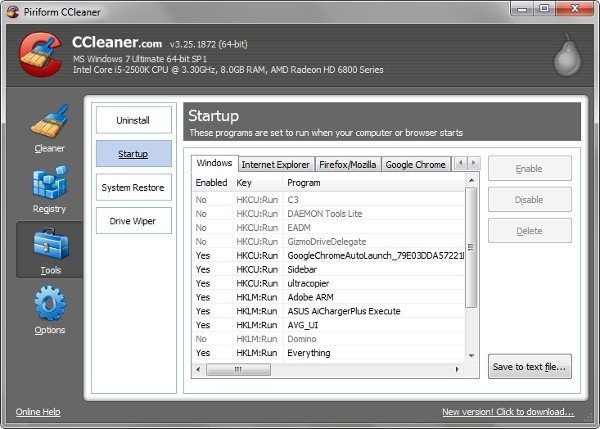Select the Startup tool

click(134, 154)
